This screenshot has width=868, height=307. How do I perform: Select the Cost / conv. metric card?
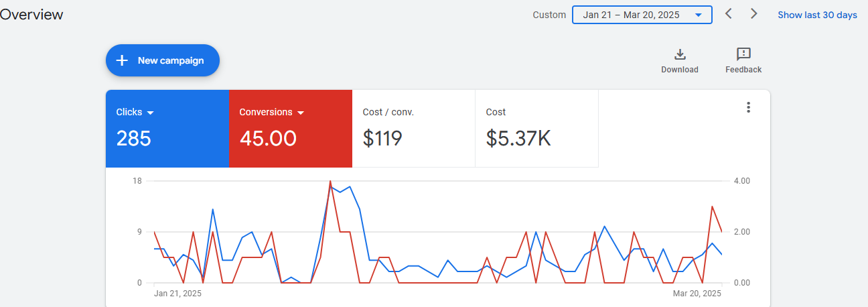413,128
